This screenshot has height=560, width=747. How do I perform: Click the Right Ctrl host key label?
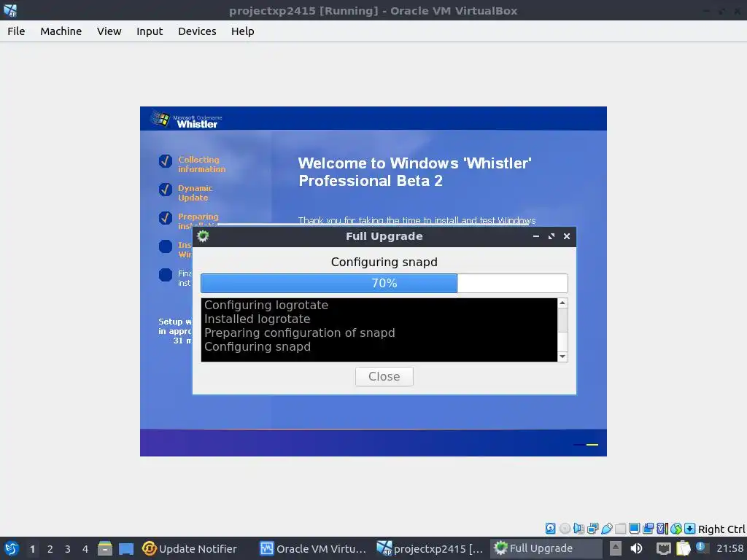[721, 529]
